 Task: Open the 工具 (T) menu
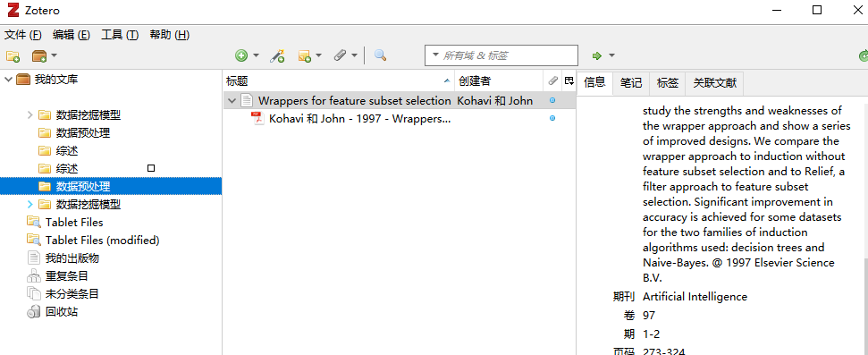(x=120, y=35)
